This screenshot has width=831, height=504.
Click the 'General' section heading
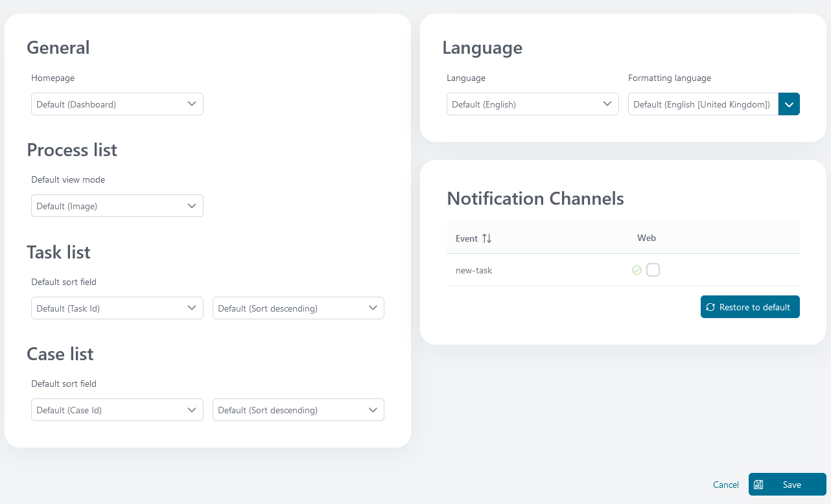pos(58,48)
